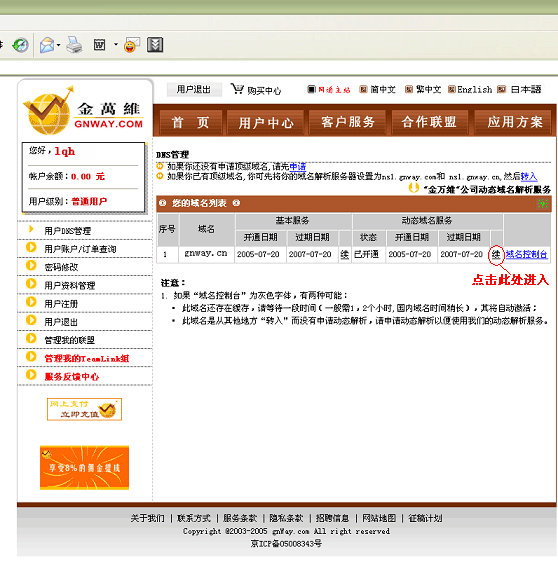Viewport: 558px width, 564px height.
Task: Click the green help icon on list header
Action: pyautogui.click(x=543, y=204)
